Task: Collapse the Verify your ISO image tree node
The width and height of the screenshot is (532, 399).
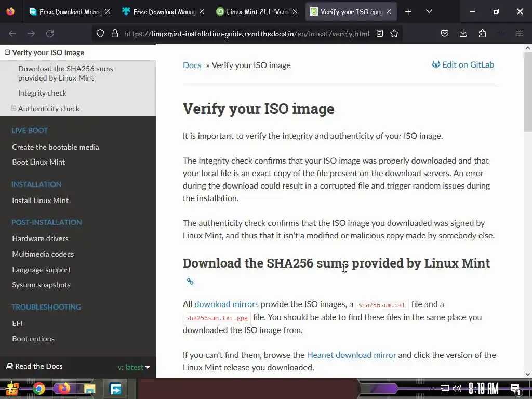Action: click(7, 52)
